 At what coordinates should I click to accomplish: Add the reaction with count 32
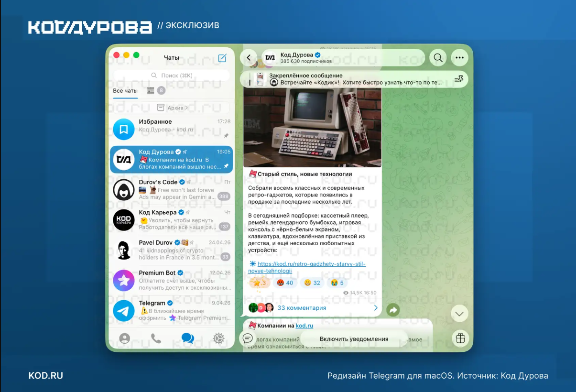[x=312, y=283]
